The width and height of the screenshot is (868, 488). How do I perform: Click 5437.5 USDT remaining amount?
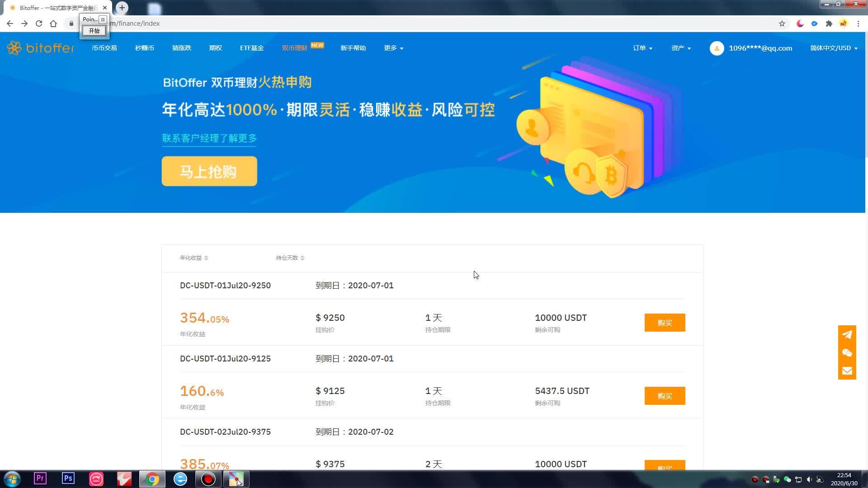tap(562, 391)
